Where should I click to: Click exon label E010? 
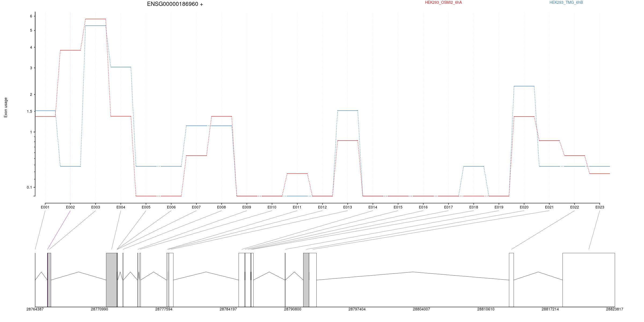(272, 207)
